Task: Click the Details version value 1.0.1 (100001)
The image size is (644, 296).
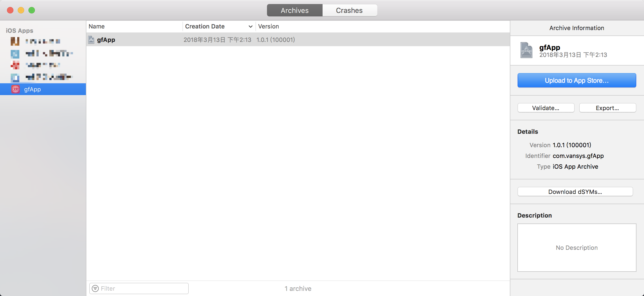Action: pos(572,145)
